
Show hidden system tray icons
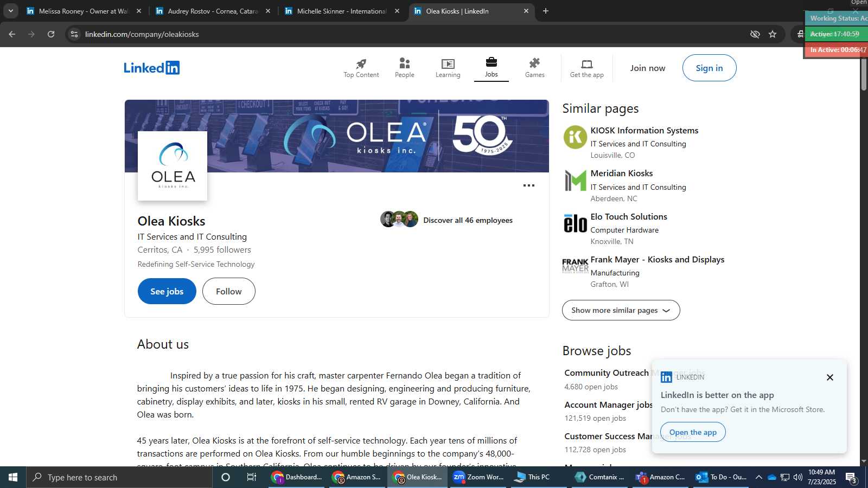pyautogui.click(x=759, y=477)
